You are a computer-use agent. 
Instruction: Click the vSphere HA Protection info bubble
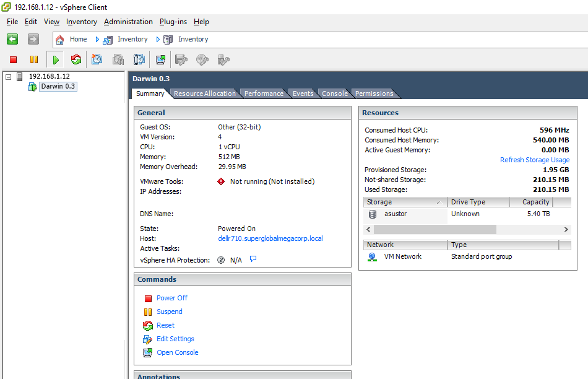pos(253,259)
